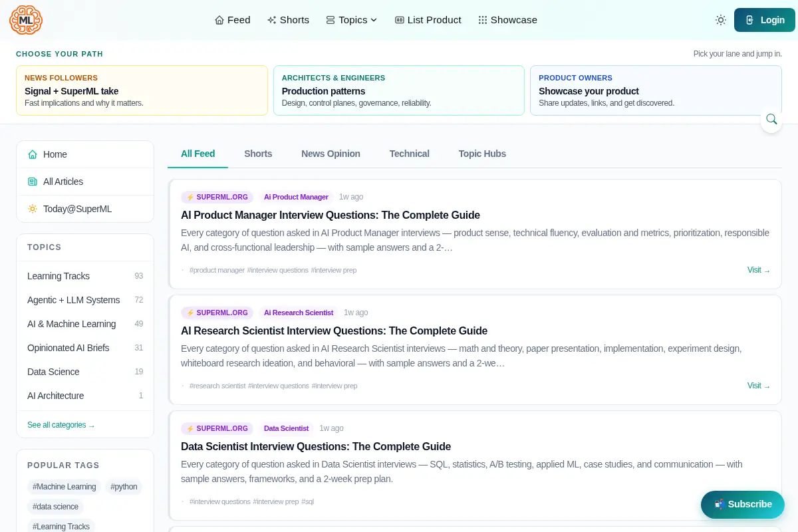Open Shorts in the top navigation

tap(288, 20)
